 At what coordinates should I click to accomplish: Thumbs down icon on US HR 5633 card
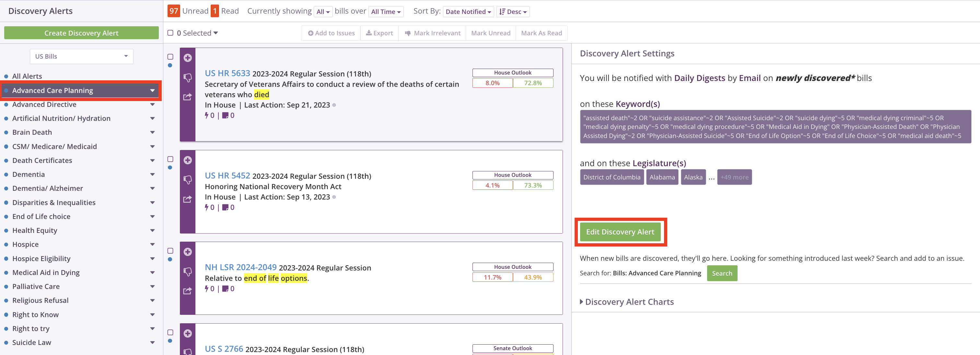point(188,77)
